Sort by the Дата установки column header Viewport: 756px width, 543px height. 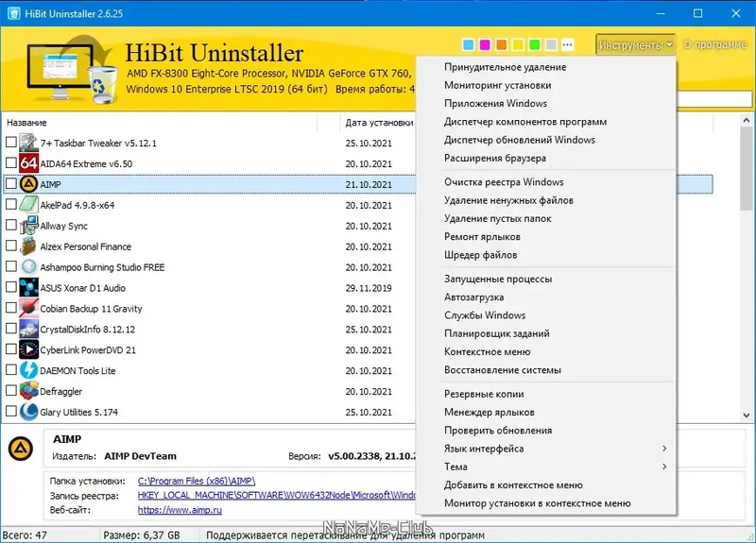(380, 123)
